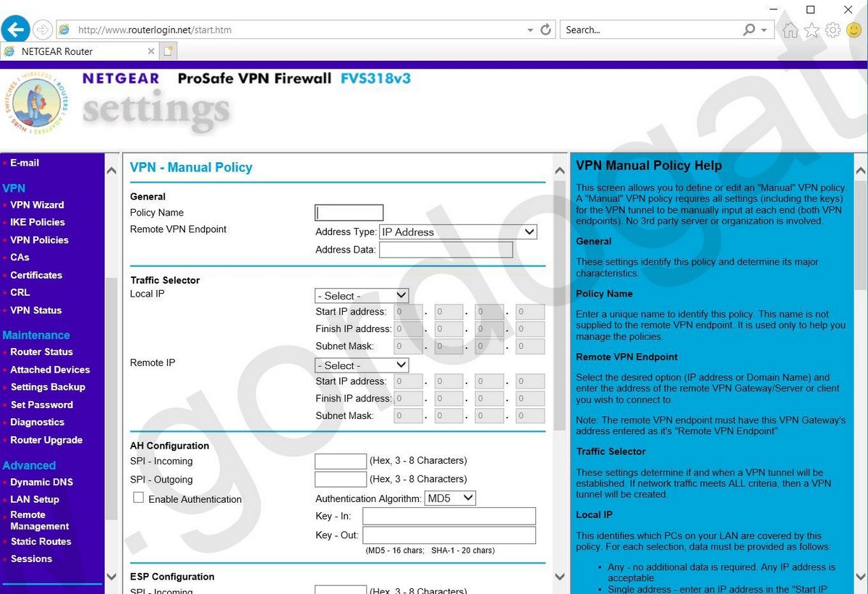
Task: Open the Address Type dropdown
Action: (x=458, y=232)
